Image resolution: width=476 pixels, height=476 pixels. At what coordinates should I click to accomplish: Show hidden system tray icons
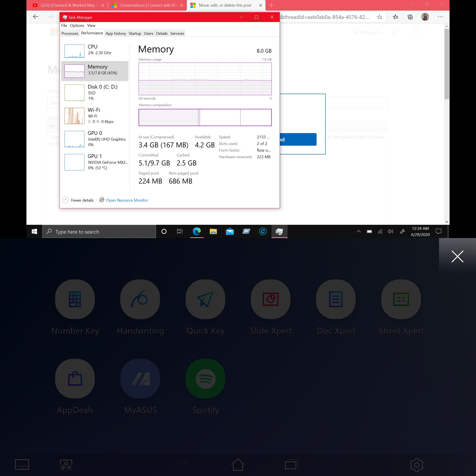tap(359, 231)
